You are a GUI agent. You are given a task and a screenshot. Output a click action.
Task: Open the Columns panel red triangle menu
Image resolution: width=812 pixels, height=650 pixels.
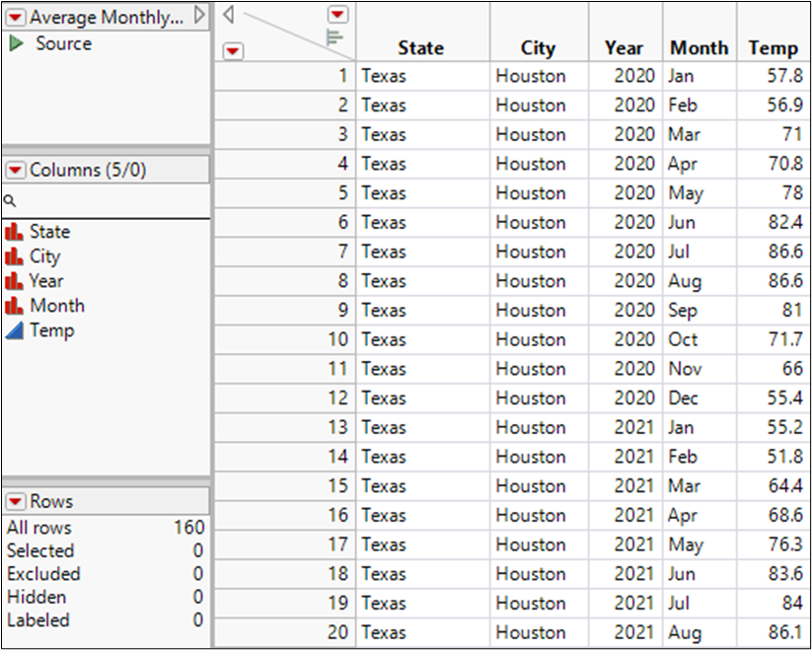point(15,171)
